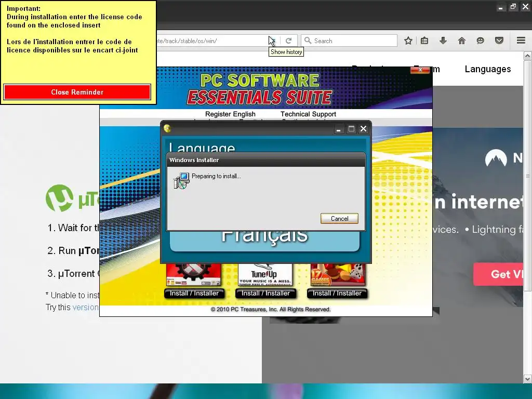The height and width of the screenshot is (399, 532).
Task: Click the vertical scrollbar thumb in the browser
Action: (528, 176)
